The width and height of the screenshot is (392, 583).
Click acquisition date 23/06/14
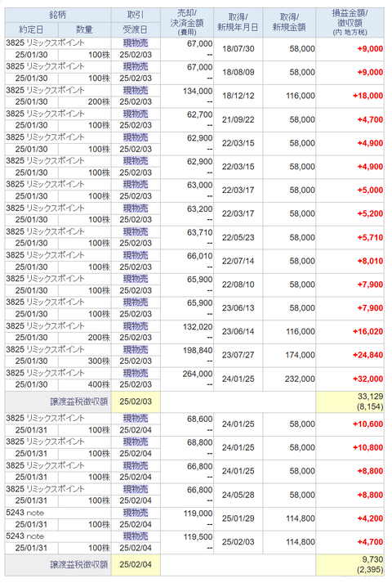coord(238,331)
